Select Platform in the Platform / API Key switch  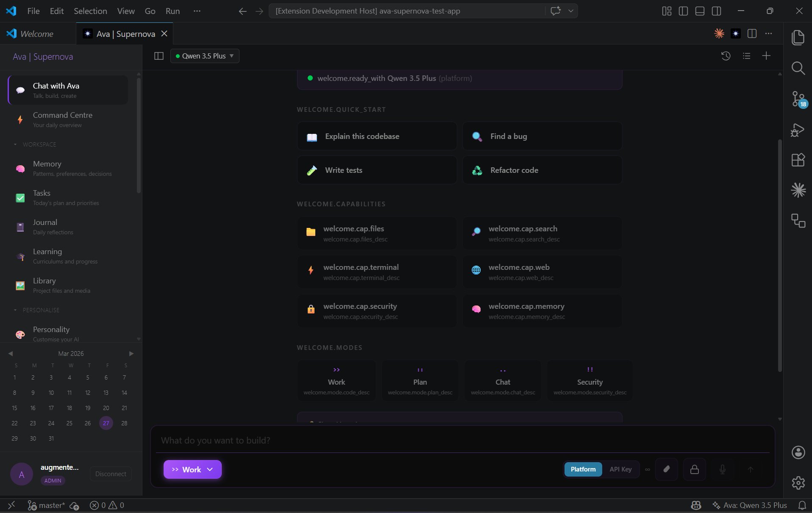[583, 469]
